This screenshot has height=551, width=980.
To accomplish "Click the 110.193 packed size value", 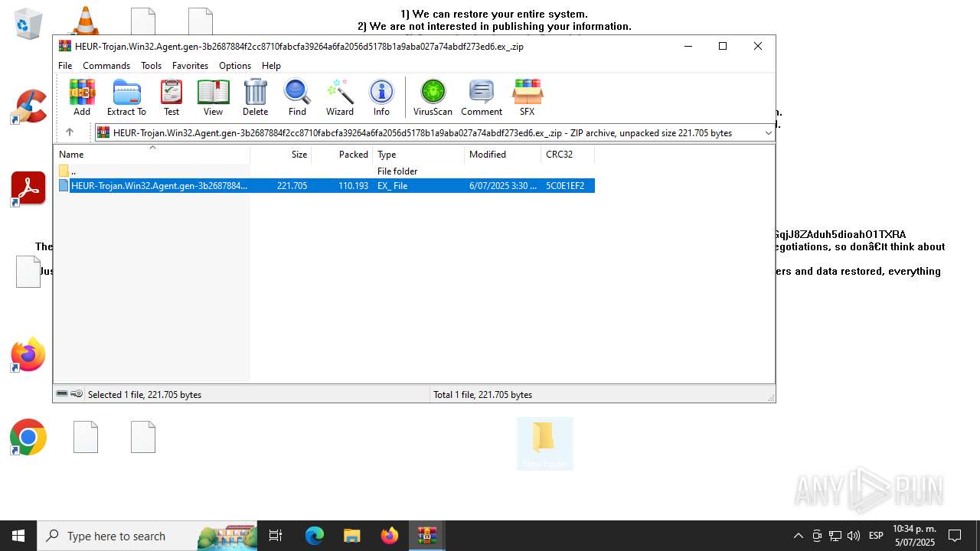I will (353, 186).
